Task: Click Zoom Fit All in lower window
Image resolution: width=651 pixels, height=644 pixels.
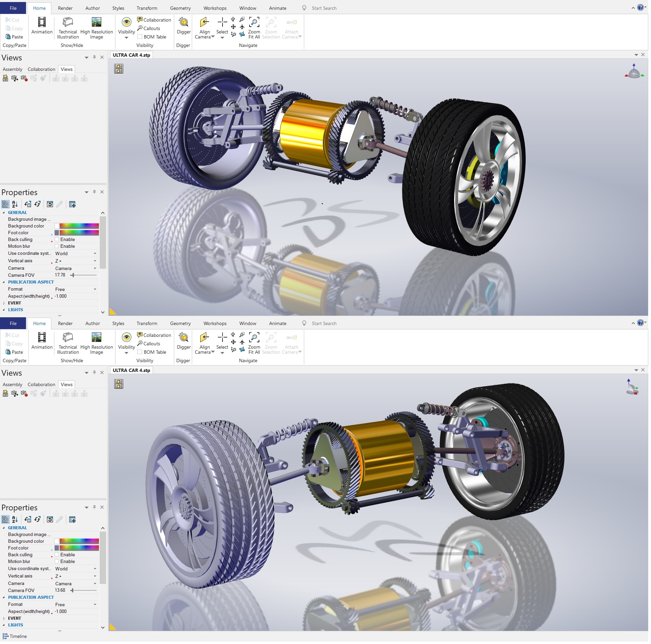Action: pyautogui.click(x=254, y=344)
